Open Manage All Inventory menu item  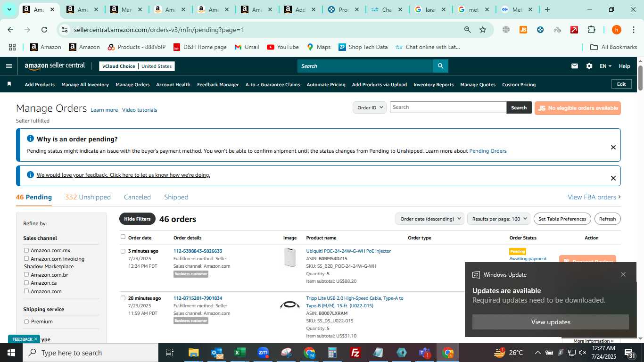click(85, 85)
